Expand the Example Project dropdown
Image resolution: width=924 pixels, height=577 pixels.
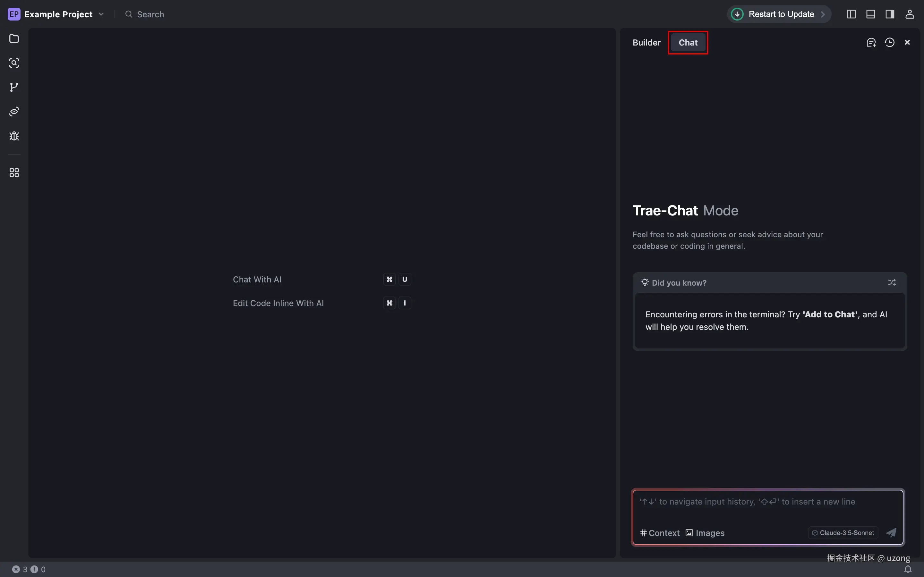101,14
